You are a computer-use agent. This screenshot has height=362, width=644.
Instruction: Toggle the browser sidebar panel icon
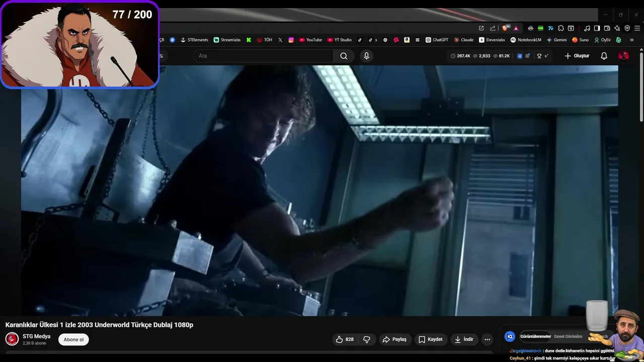[597, 28]
